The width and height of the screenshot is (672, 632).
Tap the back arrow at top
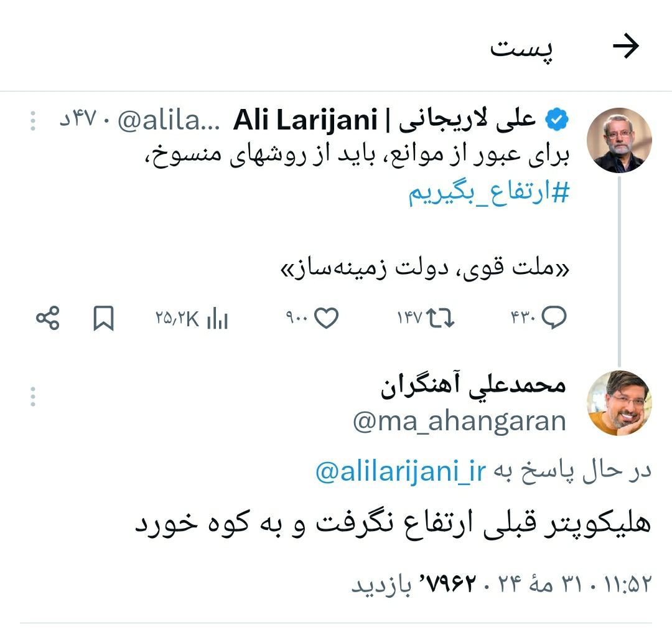pos(626,47)
